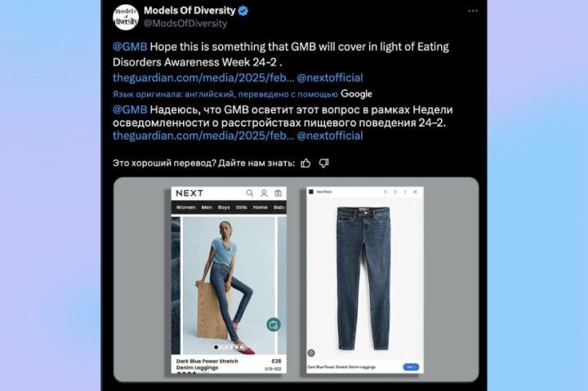Open @nextofficial mention in the translated text
Image resolution: width=588 pixels, height=391 pixels.
[330, 136]
